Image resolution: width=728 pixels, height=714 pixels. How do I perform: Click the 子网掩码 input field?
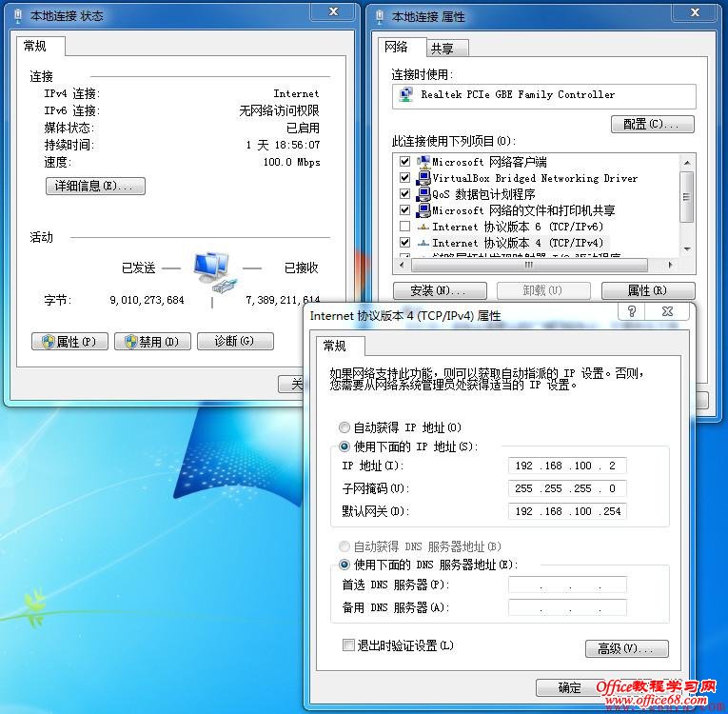click(567, 488)
